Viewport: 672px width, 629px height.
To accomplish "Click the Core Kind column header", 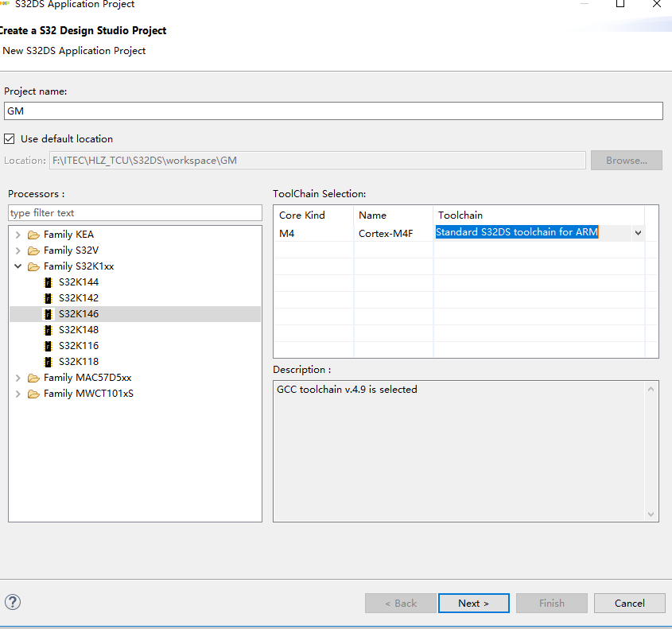I will [x=313, y=215].
